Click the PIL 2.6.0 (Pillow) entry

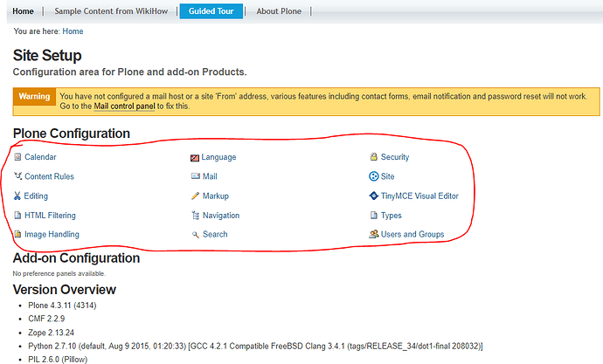[58, 360]
